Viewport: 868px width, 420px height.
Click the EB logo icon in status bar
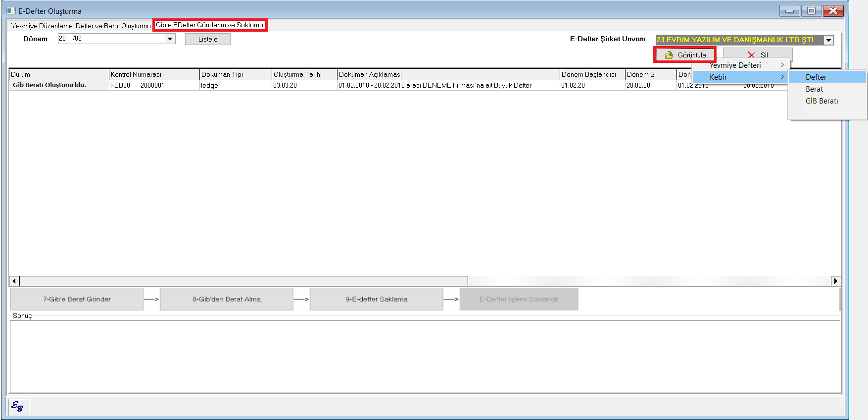tap(17, 407)
